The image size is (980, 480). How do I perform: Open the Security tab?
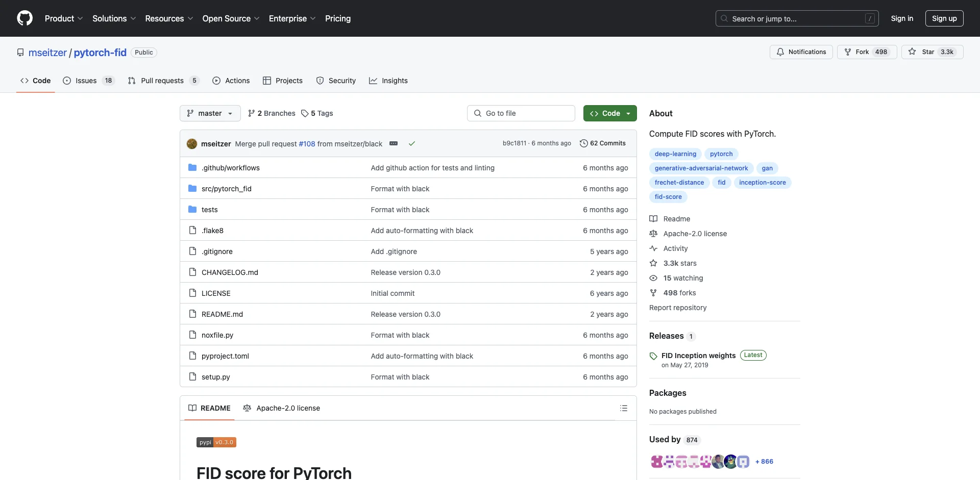pyautogui.click(x=336, y=81)
